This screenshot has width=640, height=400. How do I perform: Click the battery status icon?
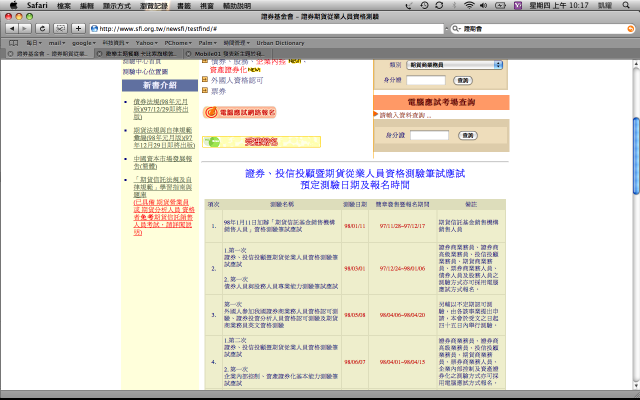click(500, 5)
